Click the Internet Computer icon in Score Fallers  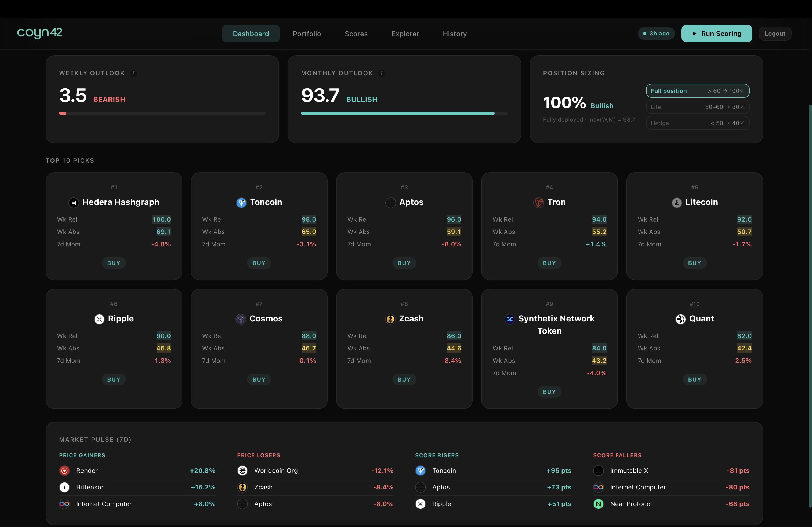click(x=599, y=487)
